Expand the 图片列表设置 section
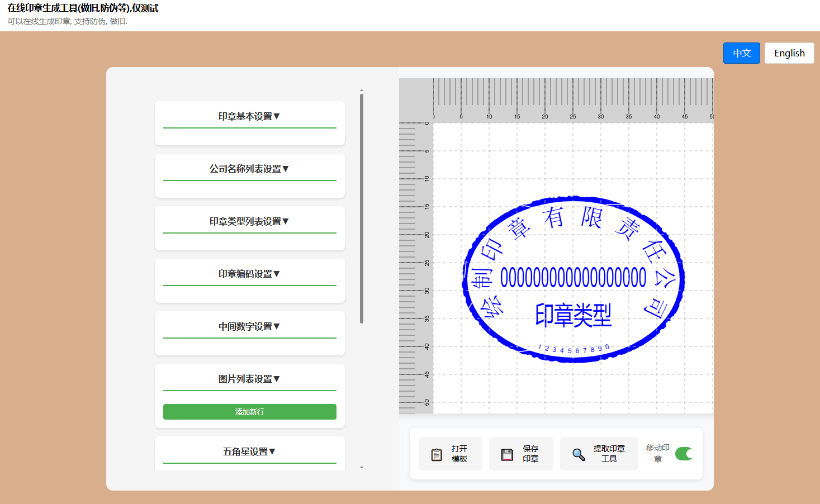 [x=249, y=378]
